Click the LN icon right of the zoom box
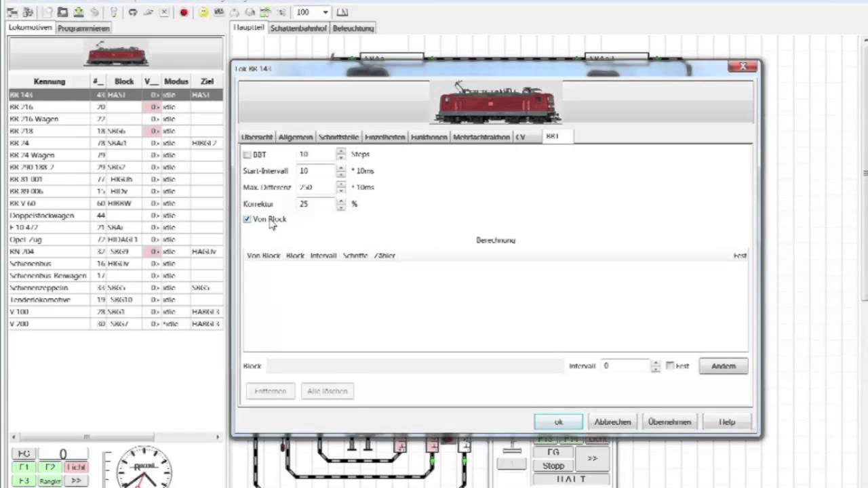The height and width of the screenshot is (488, 868). 342,12
